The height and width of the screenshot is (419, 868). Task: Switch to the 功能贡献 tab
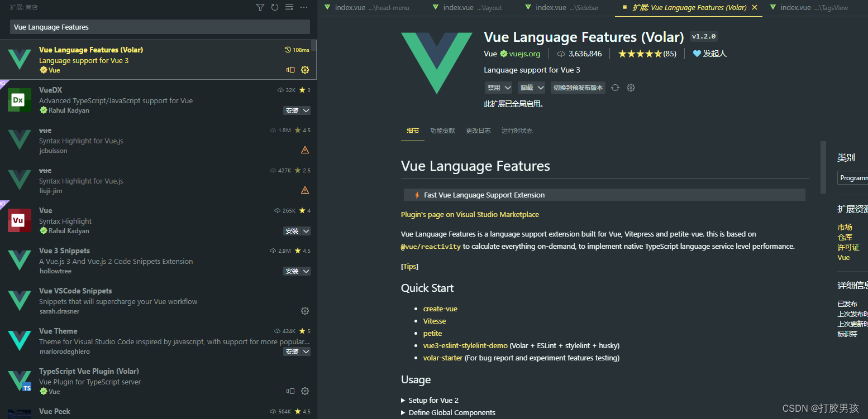(x=442, y=131)
